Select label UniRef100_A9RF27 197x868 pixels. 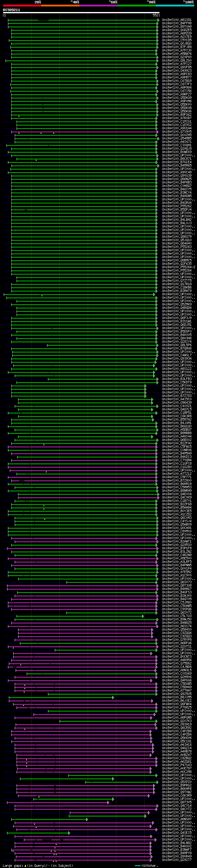pyautogui.click(x=176, y=94)
